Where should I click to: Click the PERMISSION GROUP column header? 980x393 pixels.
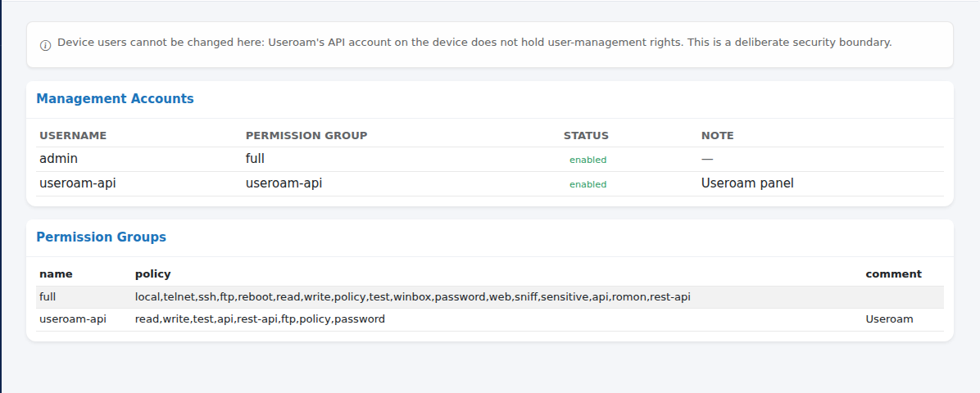point(306,136)
